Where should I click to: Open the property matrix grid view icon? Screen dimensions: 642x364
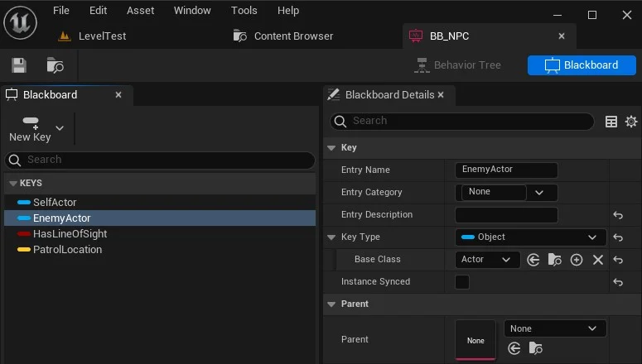pyautogui.click(x=611, y=122)
